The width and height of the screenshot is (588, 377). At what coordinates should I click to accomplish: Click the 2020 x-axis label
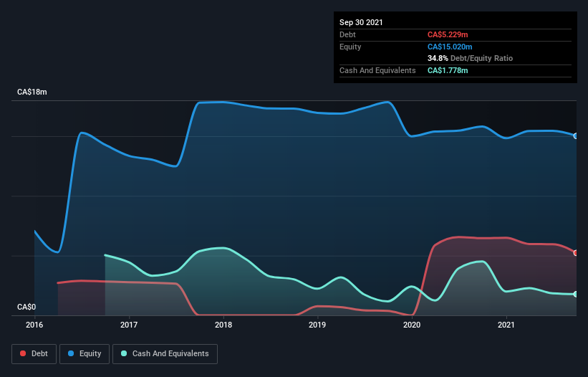click(412, 325)
